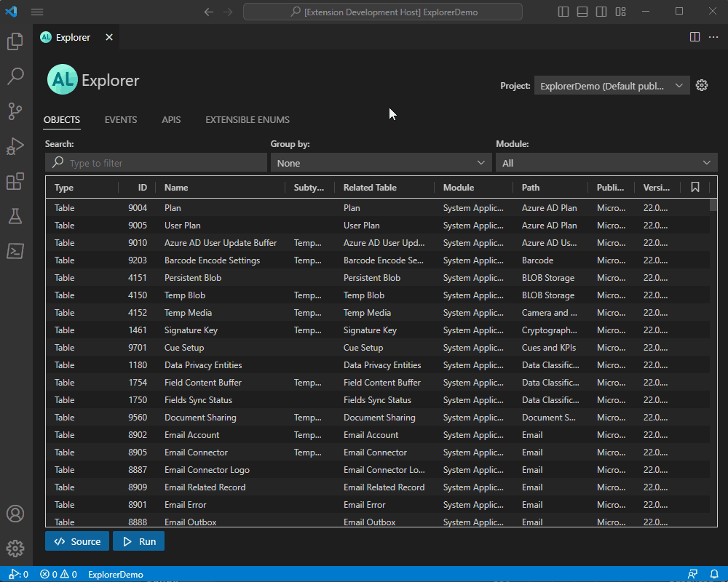Open the VS Code hamburger menu
728x582 pixels.
coord(37,12)
